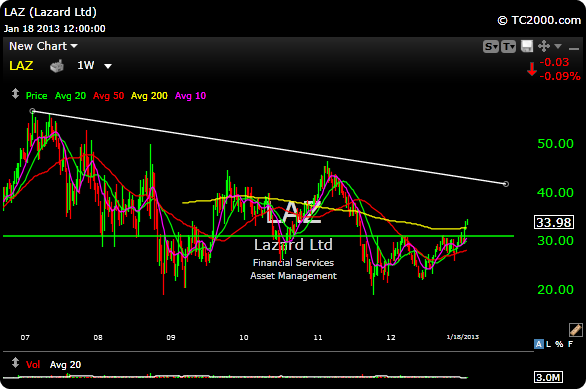This screenshot has height=389, width=586.
Task: Click the LAZ (Lazard Ltd) title text
Action: 50,12
